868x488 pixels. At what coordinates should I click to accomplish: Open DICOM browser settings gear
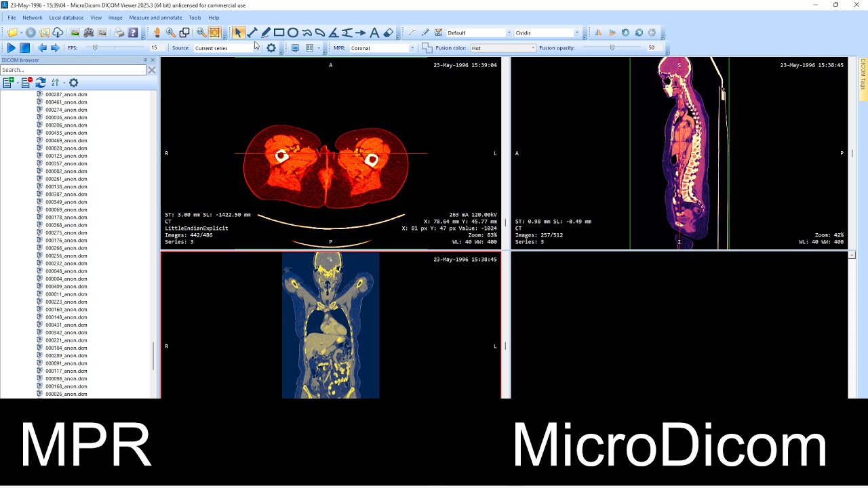74,83
